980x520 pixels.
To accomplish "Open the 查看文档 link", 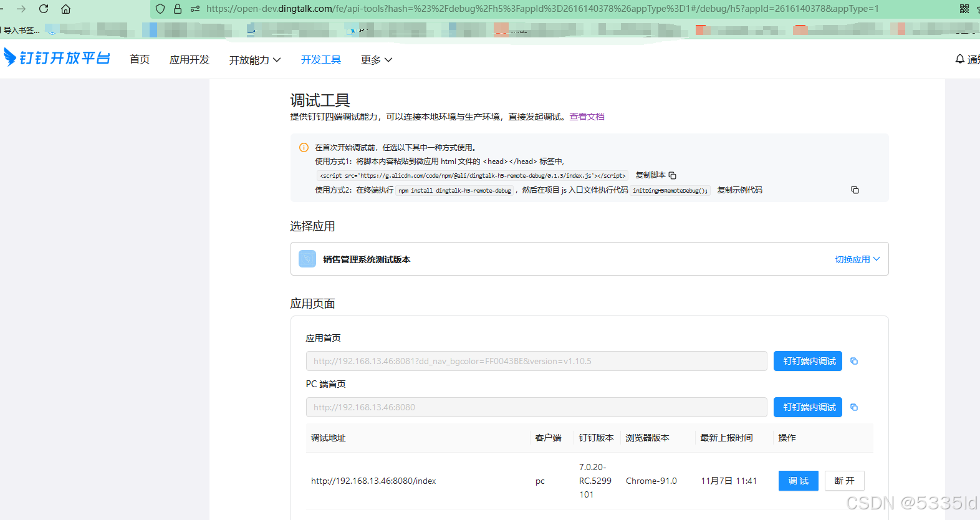I will tap(587, 117).
